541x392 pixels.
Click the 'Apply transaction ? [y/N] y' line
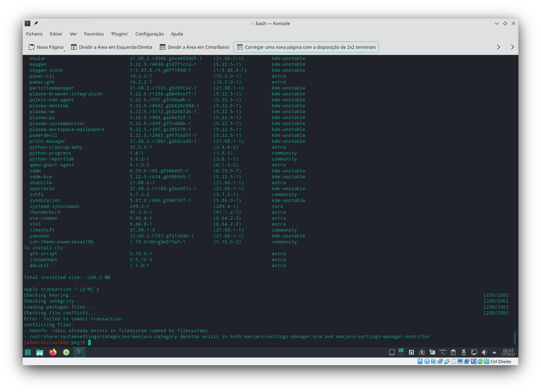pyautogui.click(x=62, y=289)
